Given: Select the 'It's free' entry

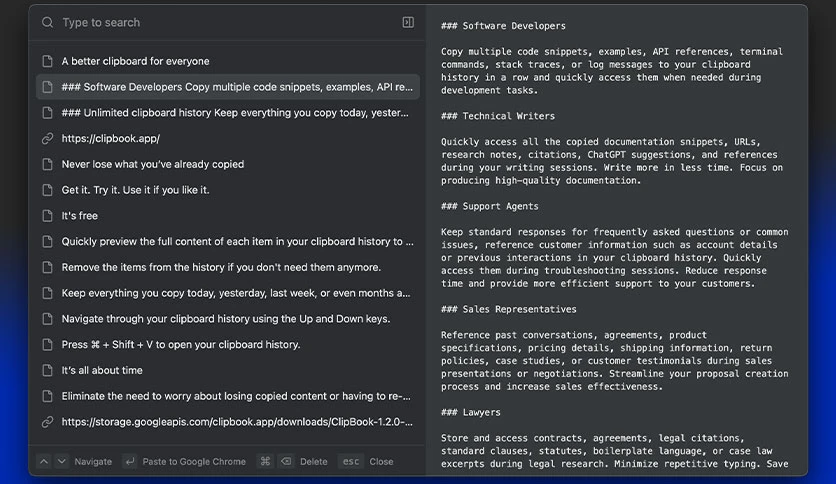Looking at the screenshot, I should pyautogui.click(x=228, y=216).
